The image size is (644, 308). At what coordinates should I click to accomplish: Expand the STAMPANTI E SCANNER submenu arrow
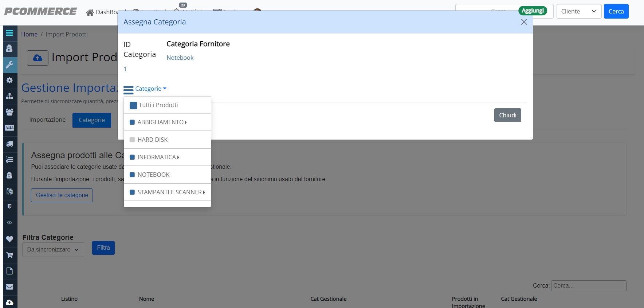click(x=204, y=192)
